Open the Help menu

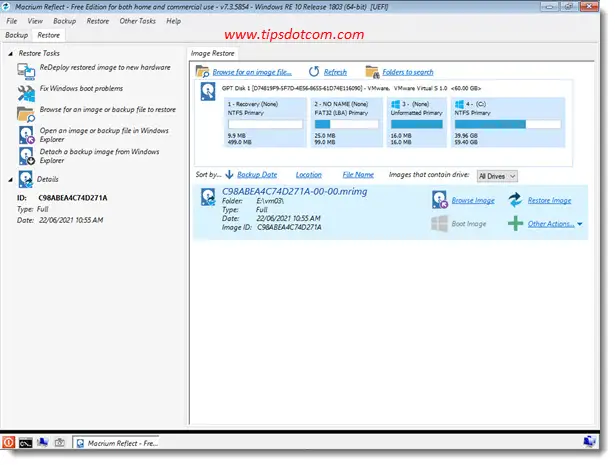(x=173, y=21)
